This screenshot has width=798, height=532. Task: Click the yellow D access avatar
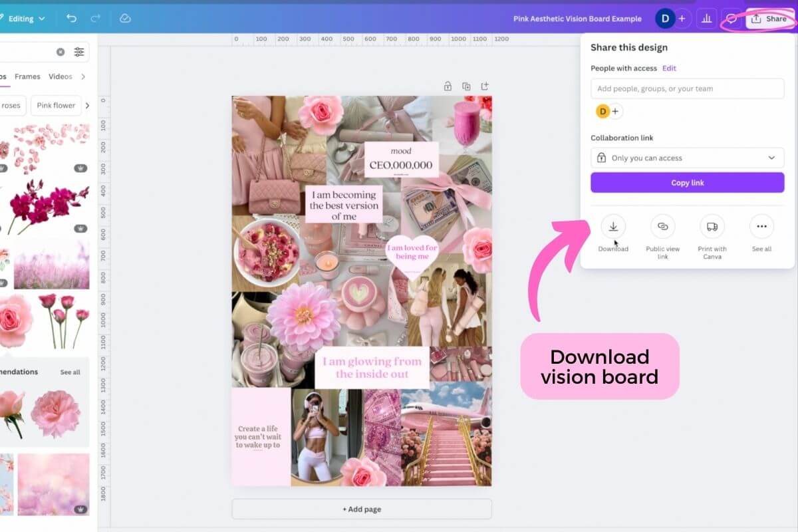[x=602, y=111]
